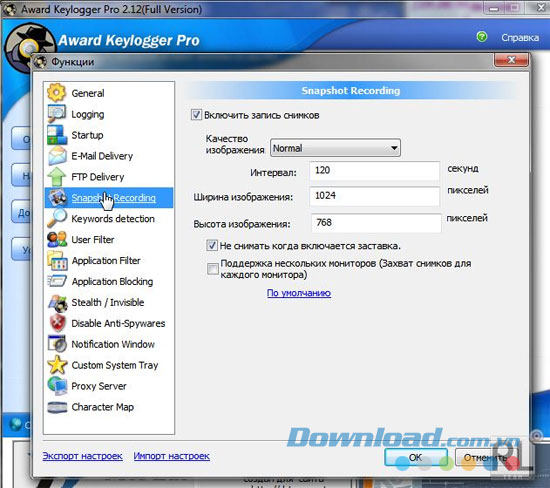Click the Startup icon in sidebar
550x488 pixels.
[56, 135]
